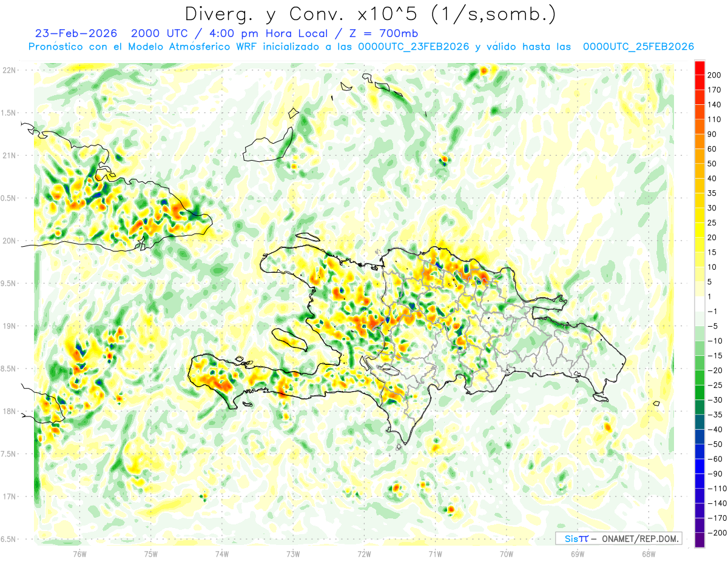The width and height of the screenshot is (728, 562).
Task: Pick the white segment between 1 and -1
Action: point(699,304)
